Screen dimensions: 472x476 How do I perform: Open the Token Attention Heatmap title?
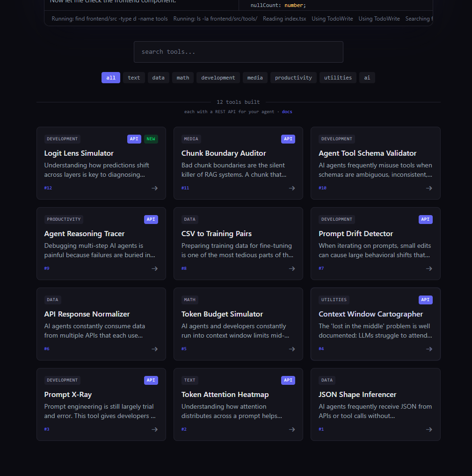225,395
